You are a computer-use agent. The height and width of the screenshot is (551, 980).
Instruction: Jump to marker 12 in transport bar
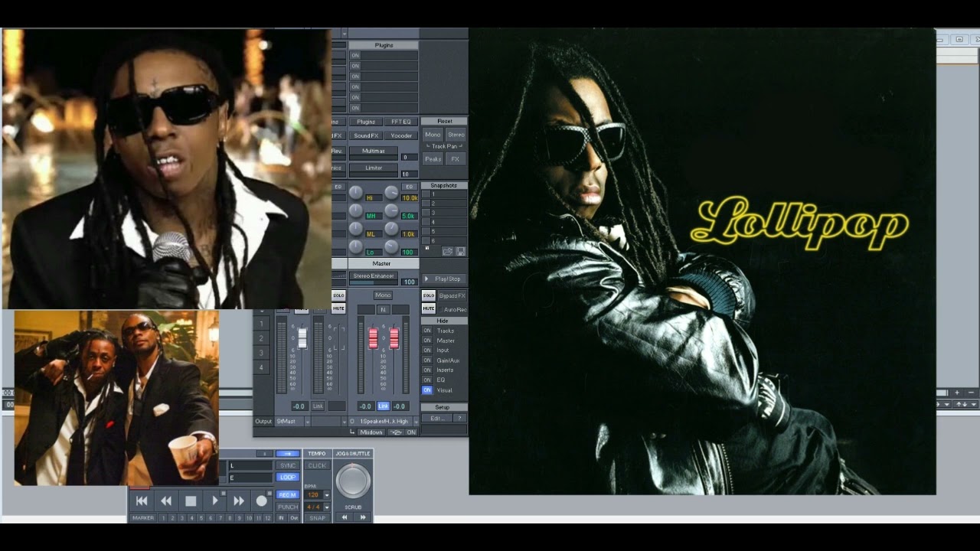268,518
